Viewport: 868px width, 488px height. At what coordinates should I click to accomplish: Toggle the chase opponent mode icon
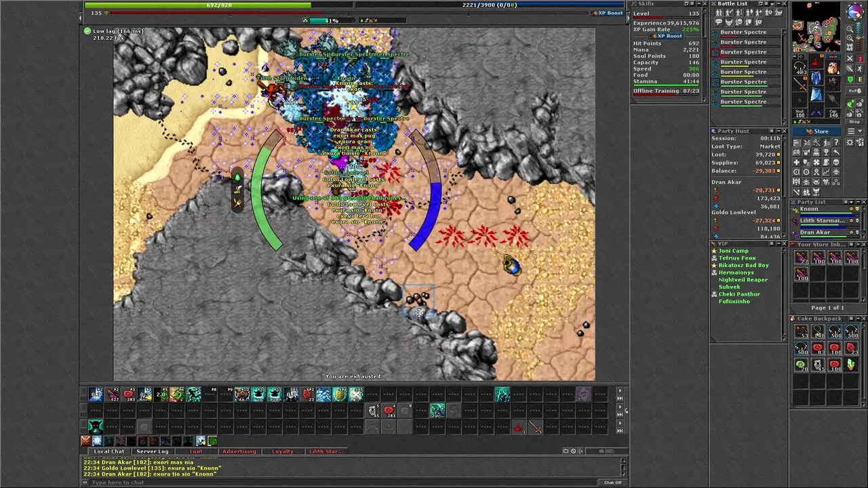click(x=860, y=68)
